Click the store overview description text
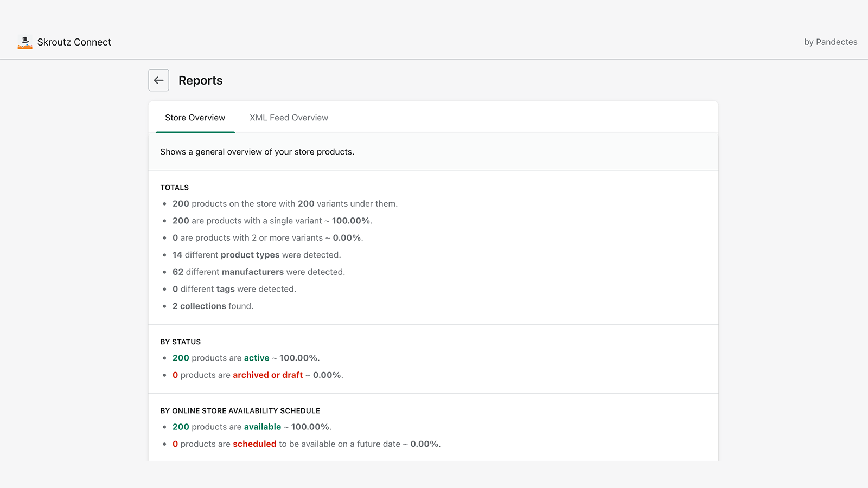The width and height of the screenshot is (868, 488). tap(257, 152)
